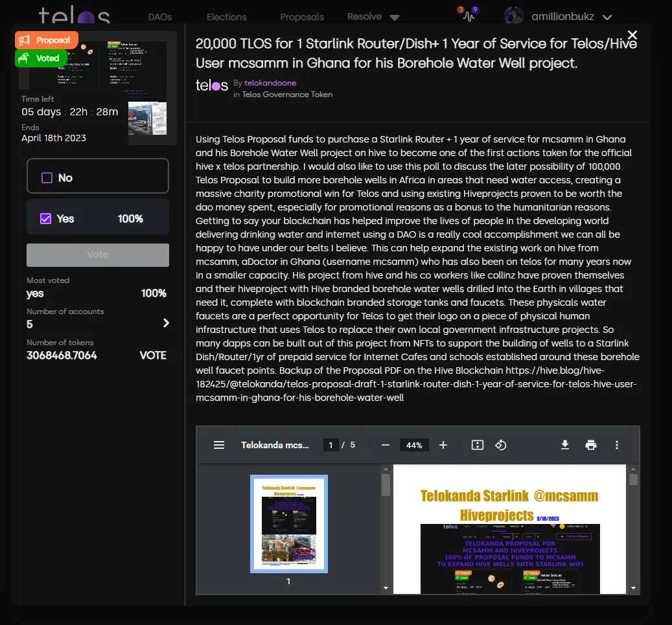The width and height of the screenshot is (672, 625).
Task: Rotate the PDF counterclockwise
Action: [x=500, y=445]
